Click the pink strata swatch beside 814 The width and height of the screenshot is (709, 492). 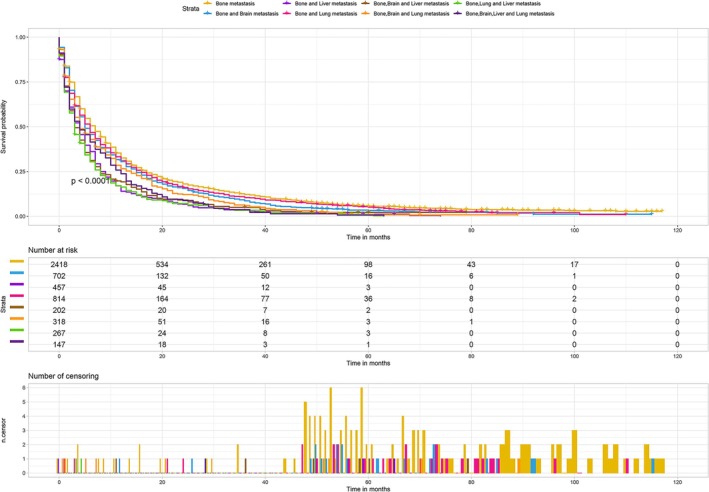(x=17, y=296)
